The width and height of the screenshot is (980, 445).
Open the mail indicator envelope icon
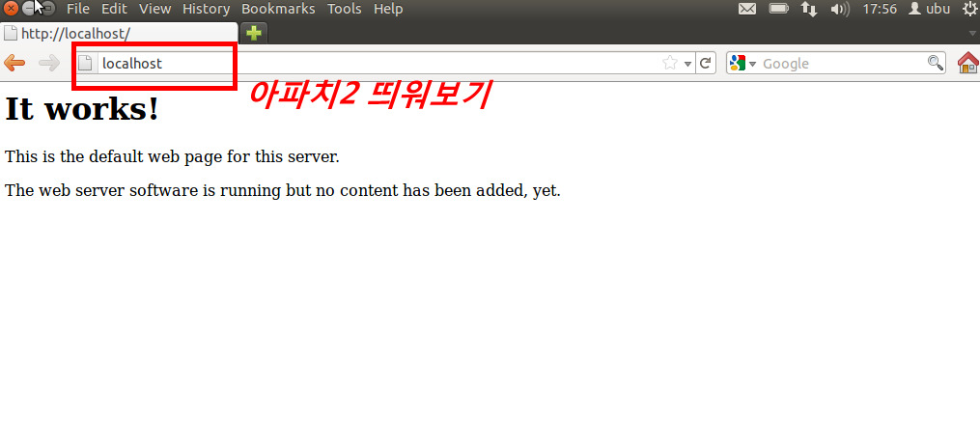pos(747,10)
